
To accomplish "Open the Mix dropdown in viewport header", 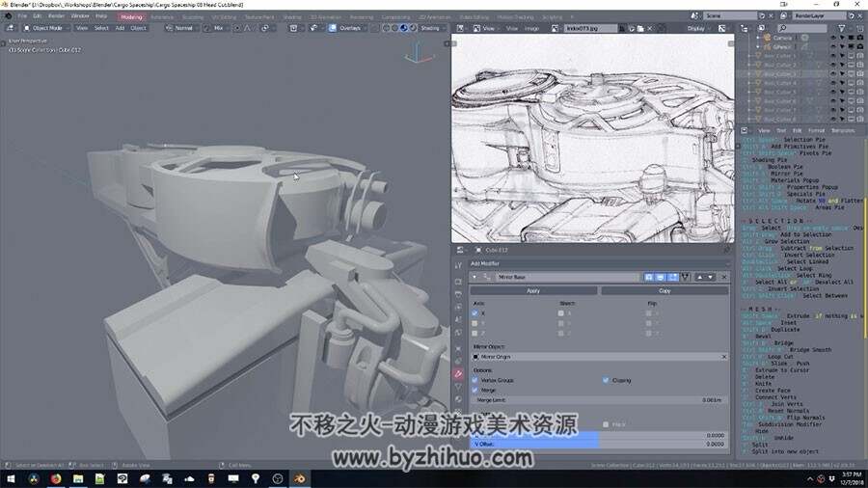I will coord(216,28).
